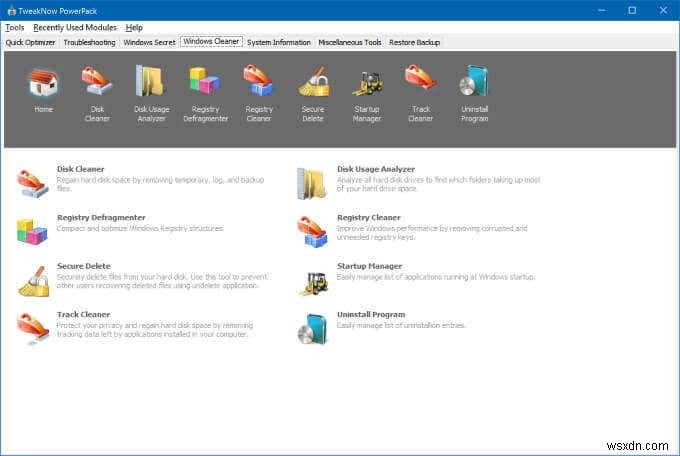680x456 pixels.
Task: Open the Uninstall Program heading link
Action: [x=371, y=315]
